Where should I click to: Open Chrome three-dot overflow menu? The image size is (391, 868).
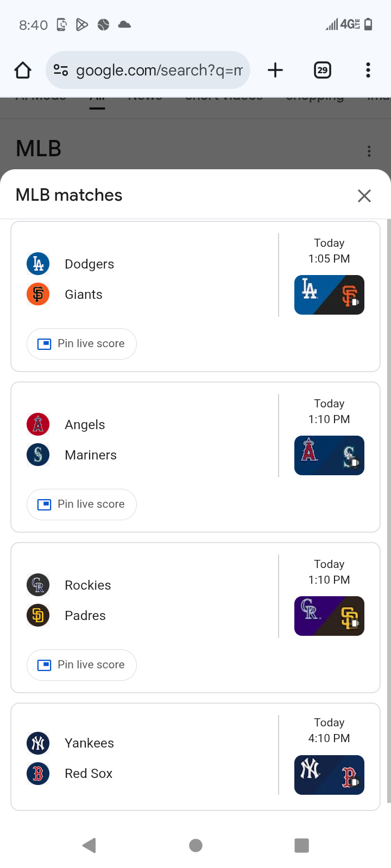(x=368, y=70)
